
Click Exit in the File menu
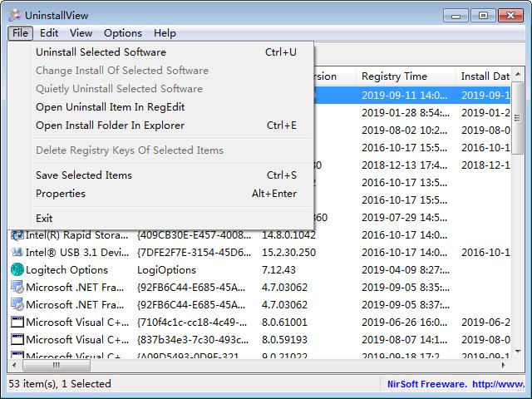(44, 219)
